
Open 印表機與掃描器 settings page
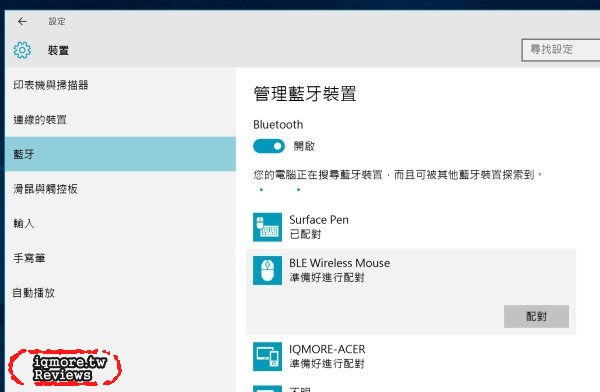(x=120, y=85)
